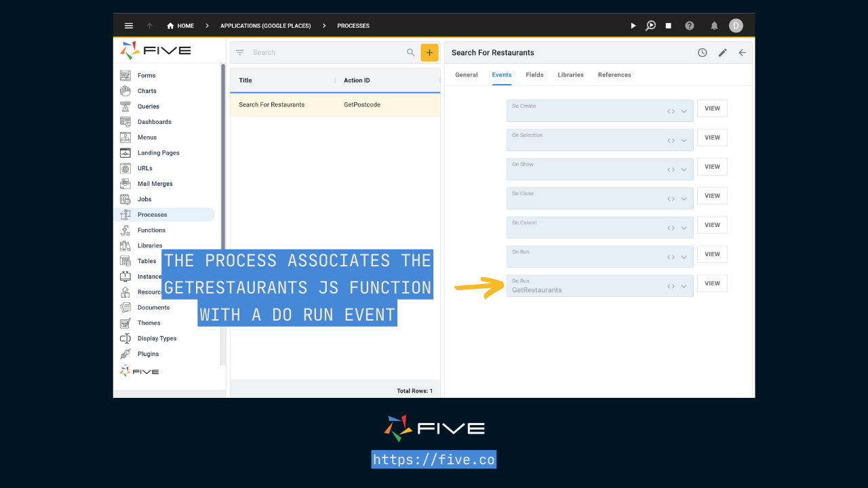Click the Processes sidebar icon

click(x=125, y=215)
